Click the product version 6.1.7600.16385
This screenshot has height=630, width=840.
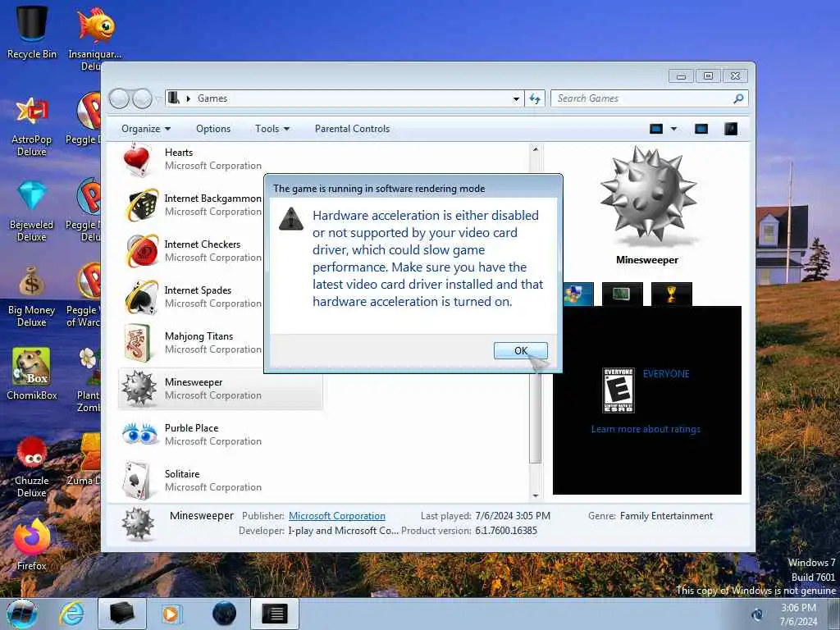505,531
